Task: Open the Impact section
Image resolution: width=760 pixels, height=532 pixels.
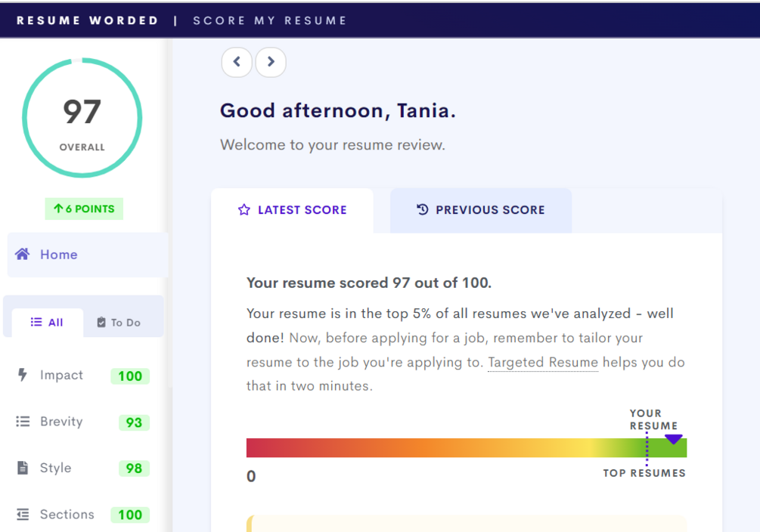Action: click(82, 376)
